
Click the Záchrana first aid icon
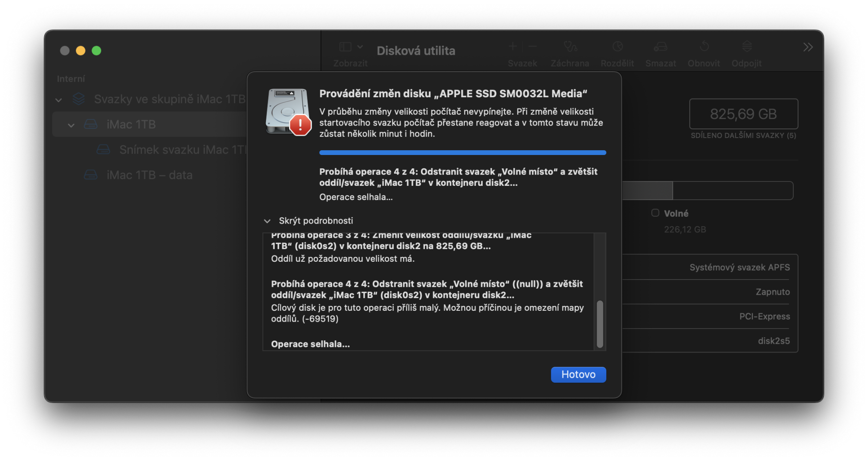(570, 46)
